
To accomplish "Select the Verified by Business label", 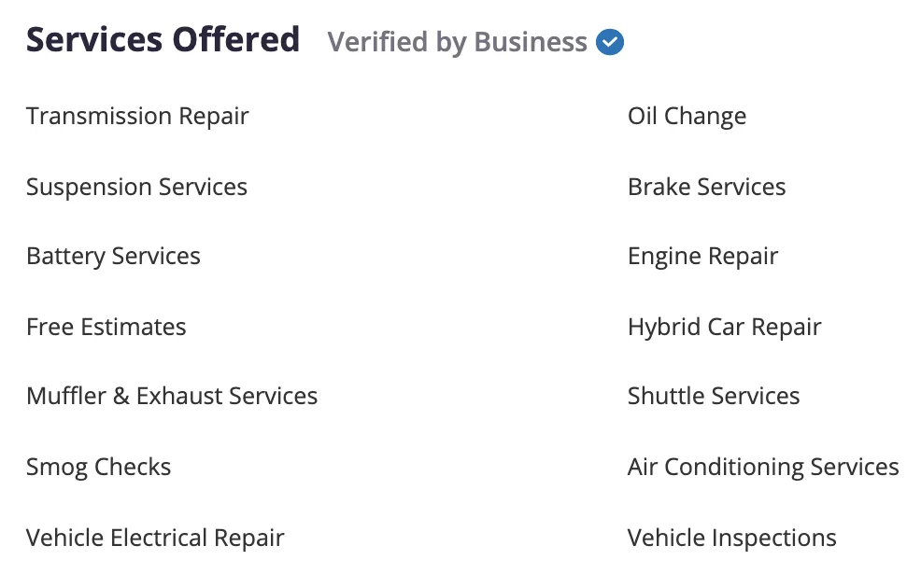I will [457, 42].
